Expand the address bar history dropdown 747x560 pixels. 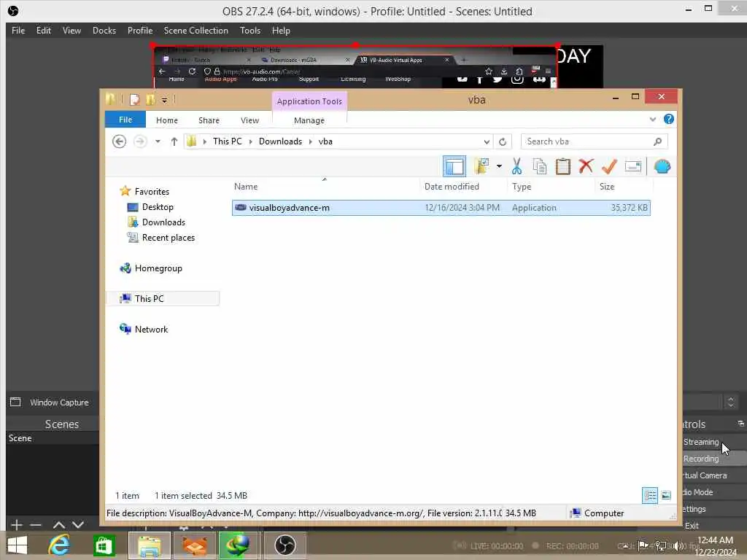point(487,141)
